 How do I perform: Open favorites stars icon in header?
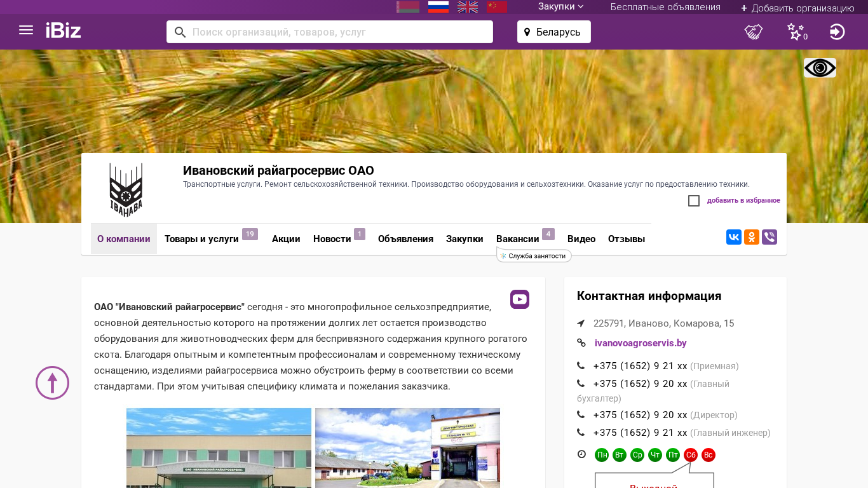[796, 32]
